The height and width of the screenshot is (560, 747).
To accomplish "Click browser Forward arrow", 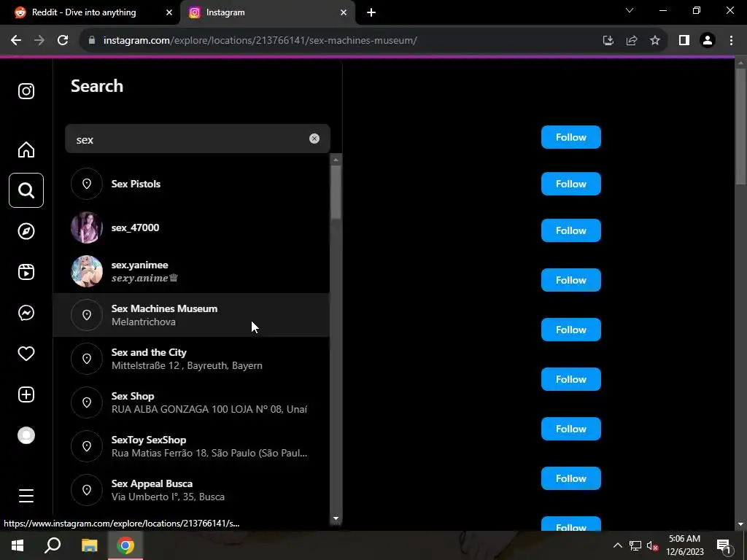I will coord(39,41).
